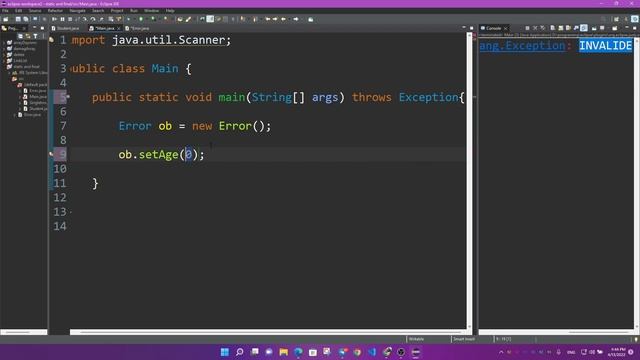Close the Main.java editor tab
The image size is (640, 360).
point(119,29)
